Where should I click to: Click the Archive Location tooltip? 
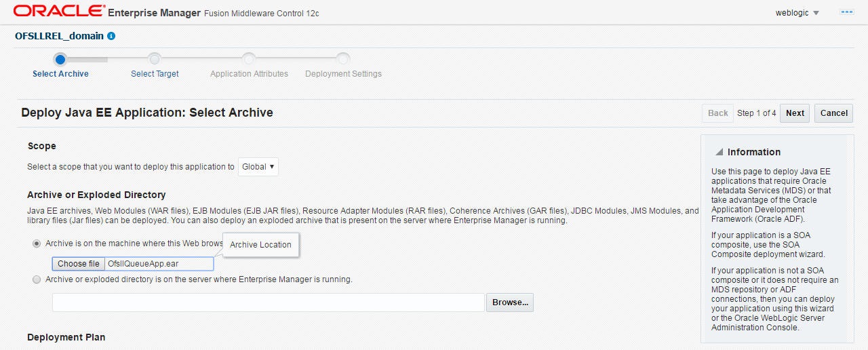pyautogui.click(x=261, y=245)
